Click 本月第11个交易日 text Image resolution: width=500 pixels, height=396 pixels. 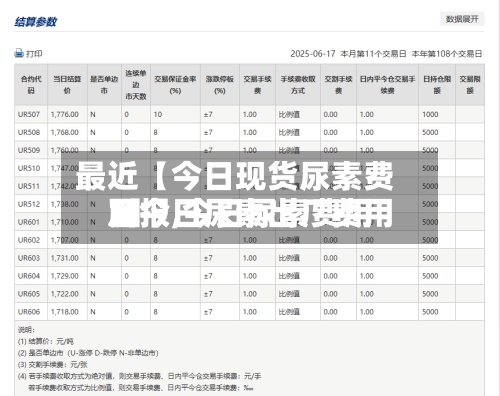[373, 54]
